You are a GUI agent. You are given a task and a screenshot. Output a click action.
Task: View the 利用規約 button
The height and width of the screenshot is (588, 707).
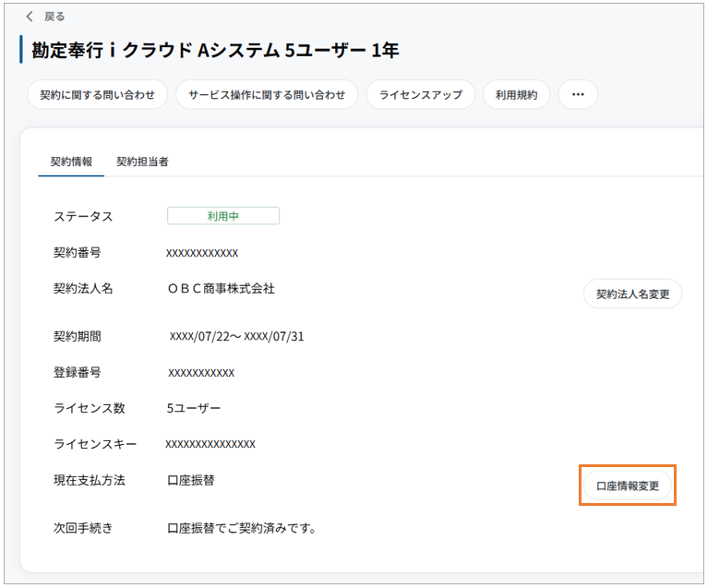coord(517,95)
